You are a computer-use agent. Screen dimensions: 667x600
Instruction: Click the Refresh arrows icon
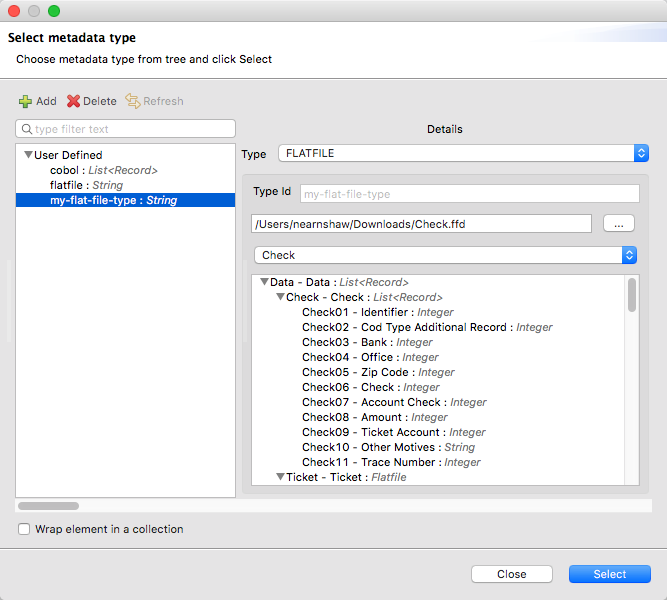tap(132, 101)
